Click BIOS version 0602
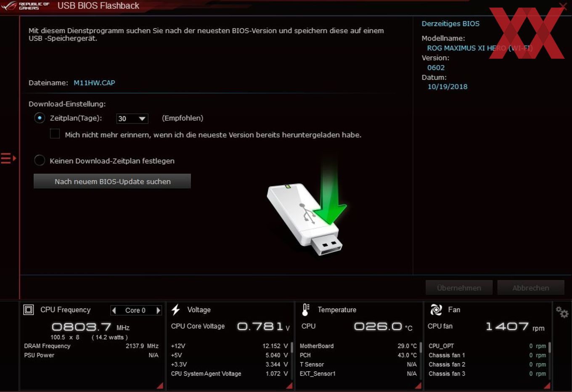 tap(436, 68)
